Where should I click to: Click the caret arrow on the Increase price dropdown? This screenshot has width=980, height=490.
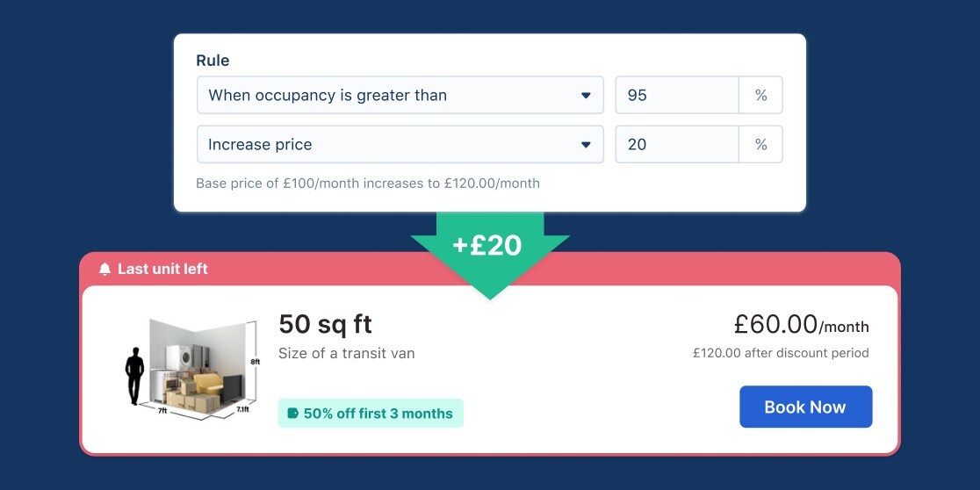click(586, 145)
